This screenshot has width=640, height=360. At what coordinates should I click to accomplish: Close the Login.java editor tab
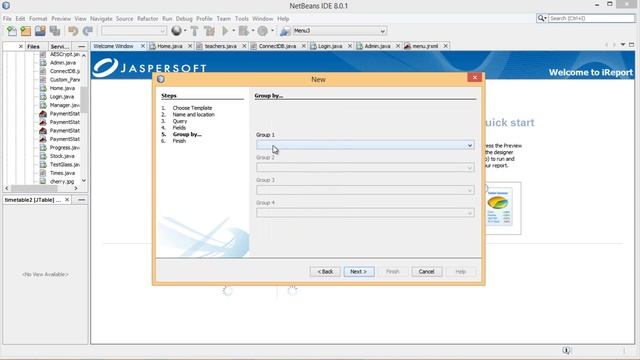click(350, 46)
